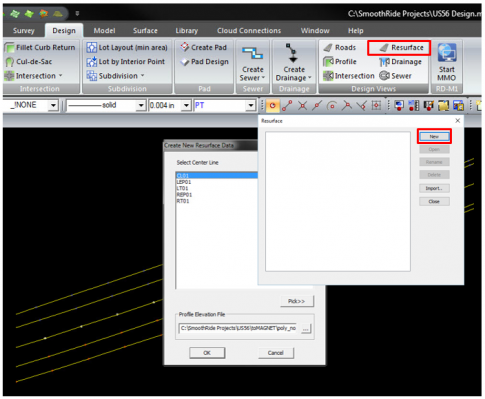Open the solid line style dropdown

pyautogui.click(x=141, y=106)
